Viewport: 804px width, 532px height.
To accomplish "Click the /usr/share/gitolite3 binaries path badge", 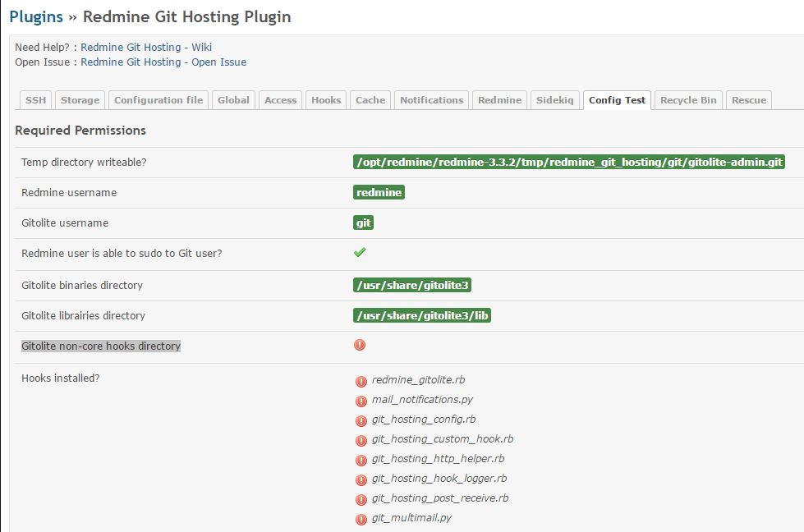I will coord(412,285).
